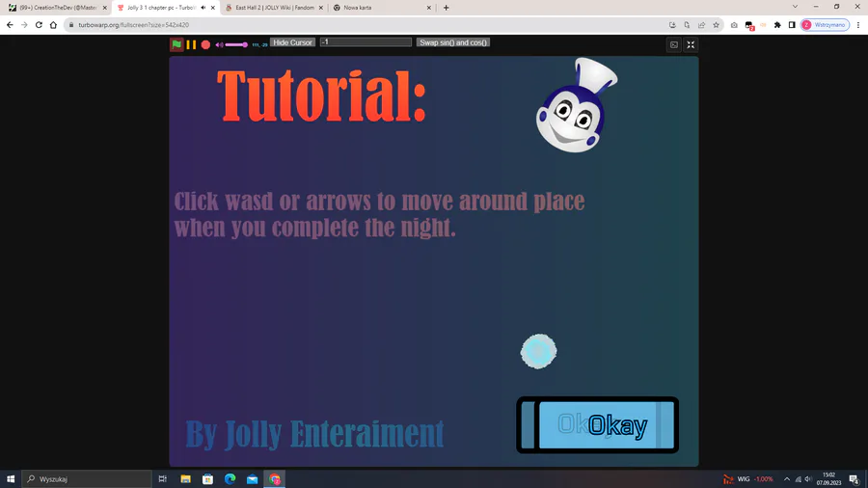Screen dimensions: 868x488
Task: Expand hidden system tray icons
Action: (x=787, y=479)
